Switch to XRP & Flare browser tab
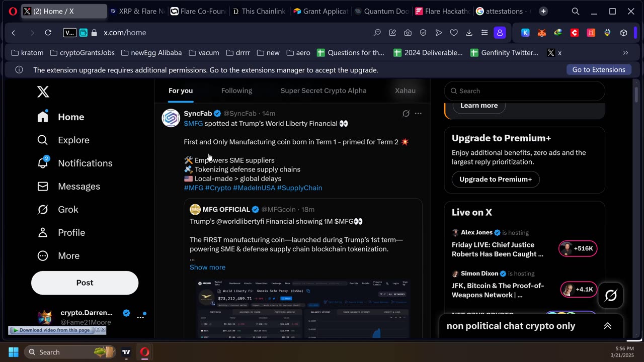Viewport: 644px width, 362px height. 137,11
